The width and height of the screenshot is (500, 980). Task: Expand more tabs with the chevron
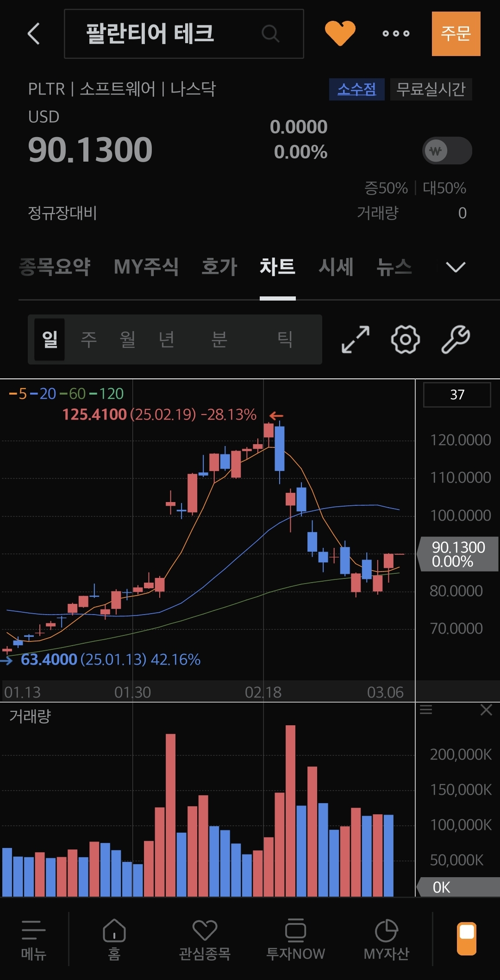point(456,267)
